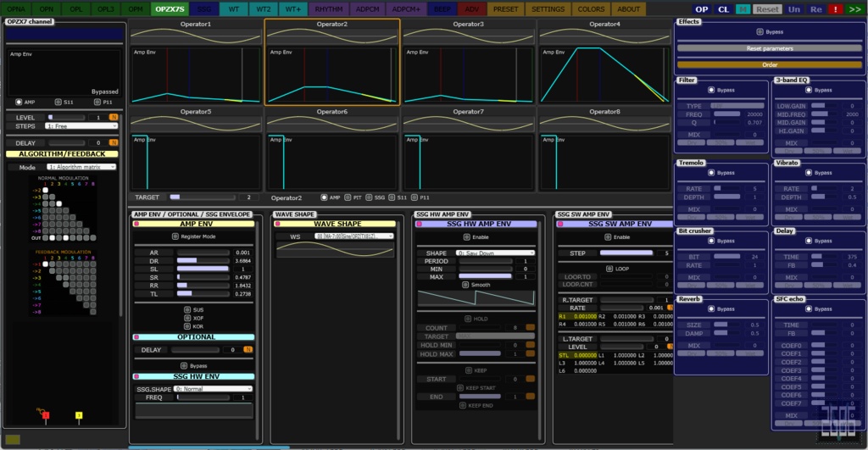The height and width of the screenshot is (450, 868).
Task: Click the AR value field showing 0.001
Action: pos(242,253)
